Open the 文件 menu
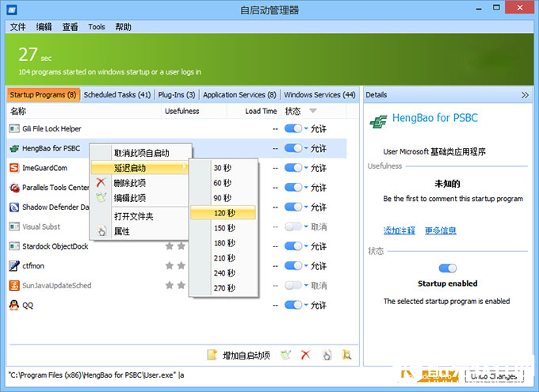The height and width of the screenshot is (392, 539). pyautogui.click(x=18, y=27)
